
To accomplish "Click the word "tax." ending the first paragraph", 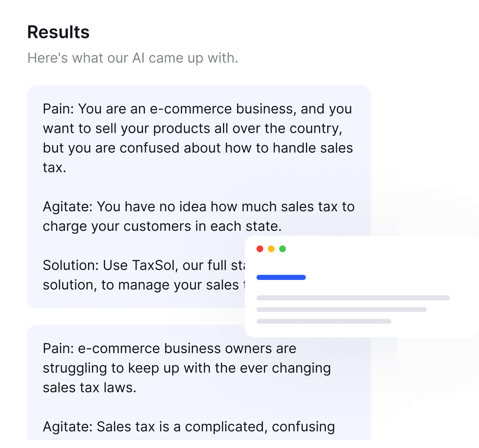I will coord(54,168).
